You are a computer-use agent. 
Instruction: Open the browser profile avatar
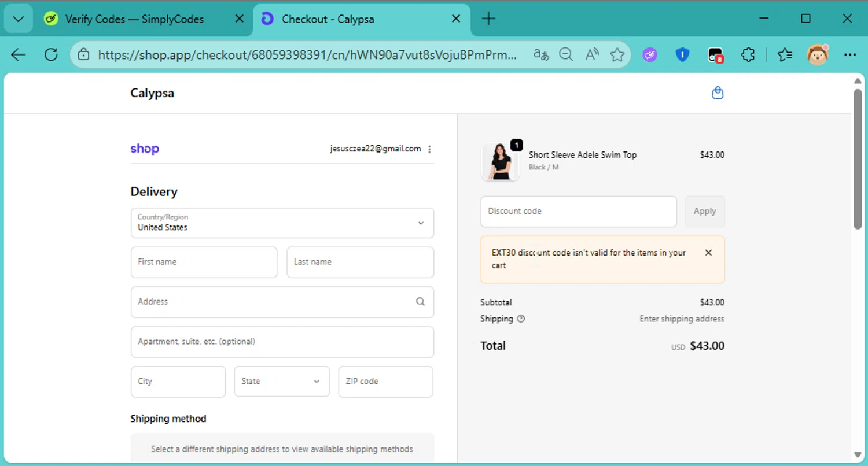(818, 54)
